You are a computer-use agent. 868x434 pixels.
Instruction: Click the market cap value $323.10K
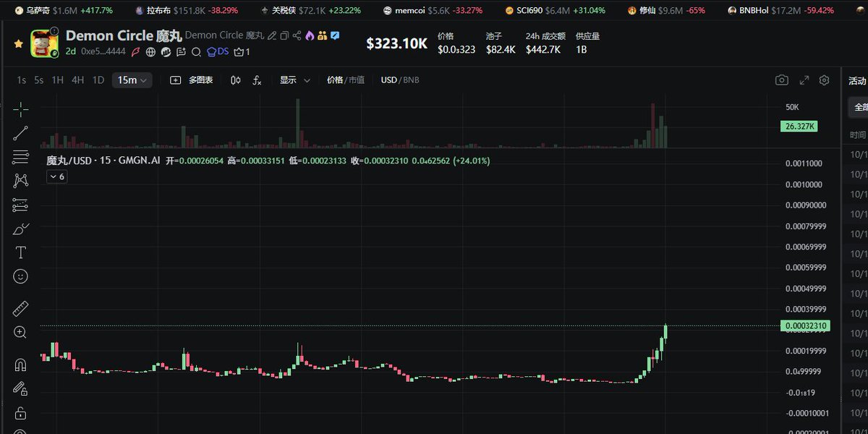[x=396, y=43]
